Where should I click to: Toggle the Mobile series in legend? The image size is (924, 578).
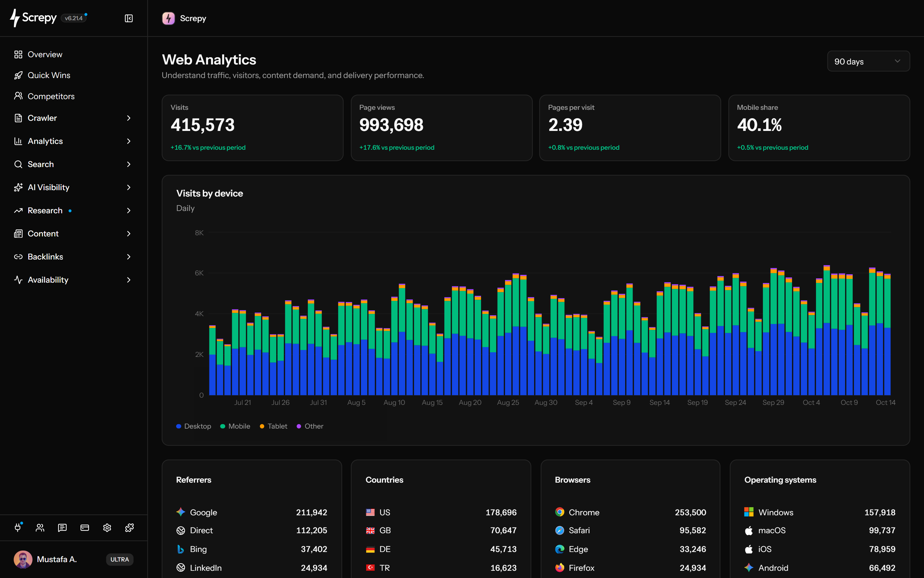pyautogui.click(x=235, y=426)
